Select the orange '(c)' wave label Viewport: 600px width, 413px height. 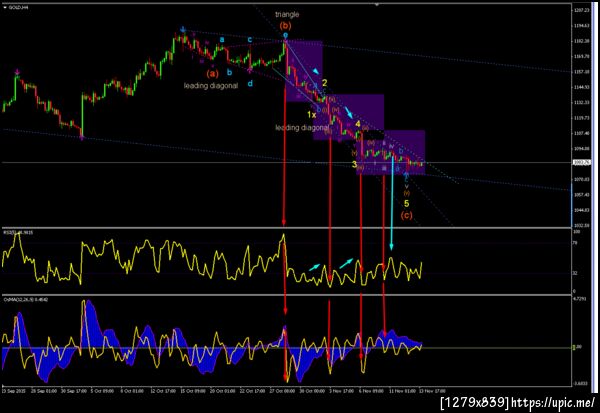[406, 215]
